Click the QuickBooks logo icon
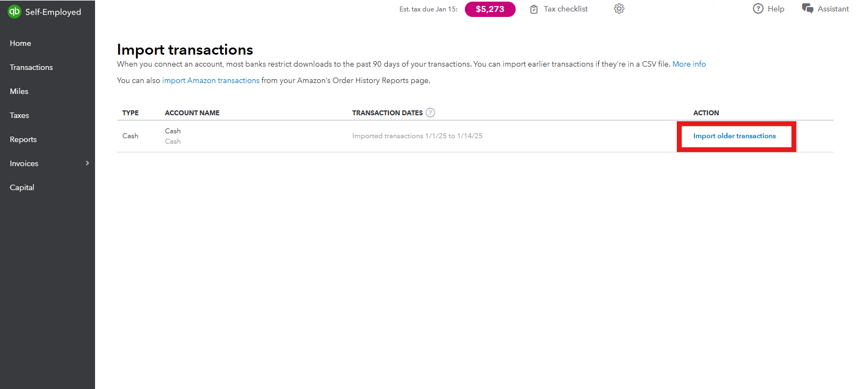 (14, 11)
